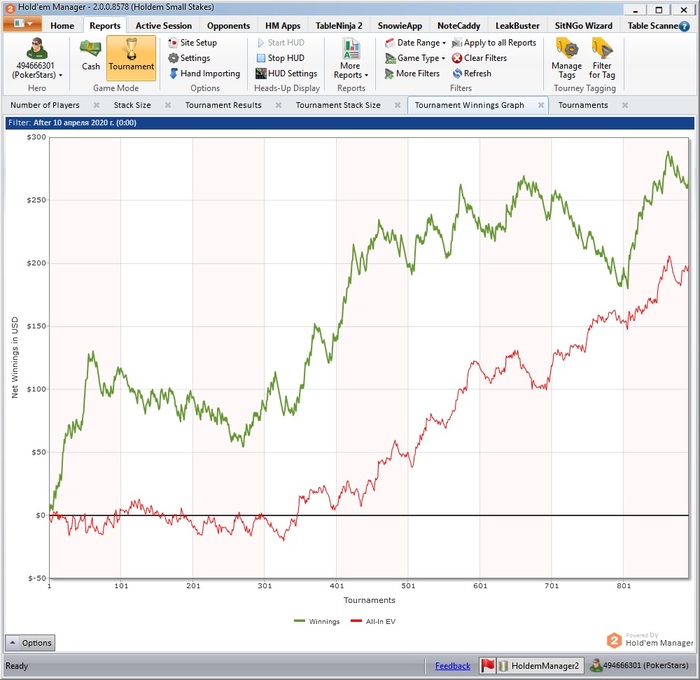Open Settings gear option
The width and height of the screenshot is (700, 680).
pos(189,58)
